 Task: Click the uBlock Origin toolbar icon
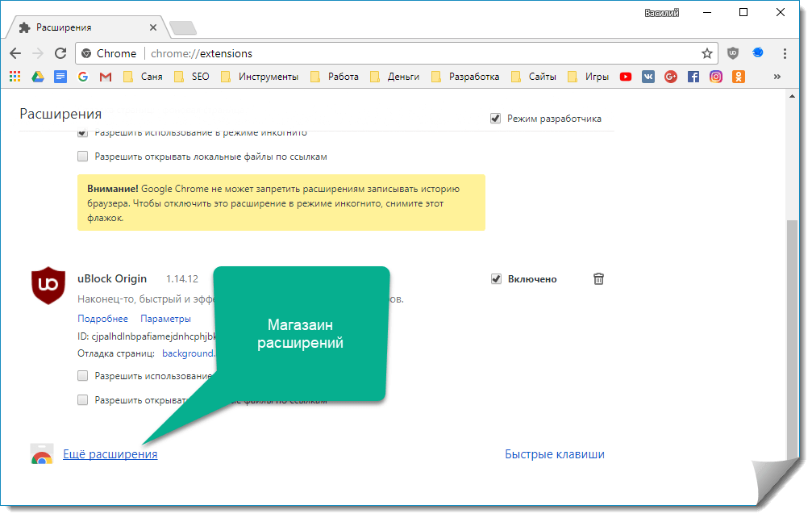732,53
